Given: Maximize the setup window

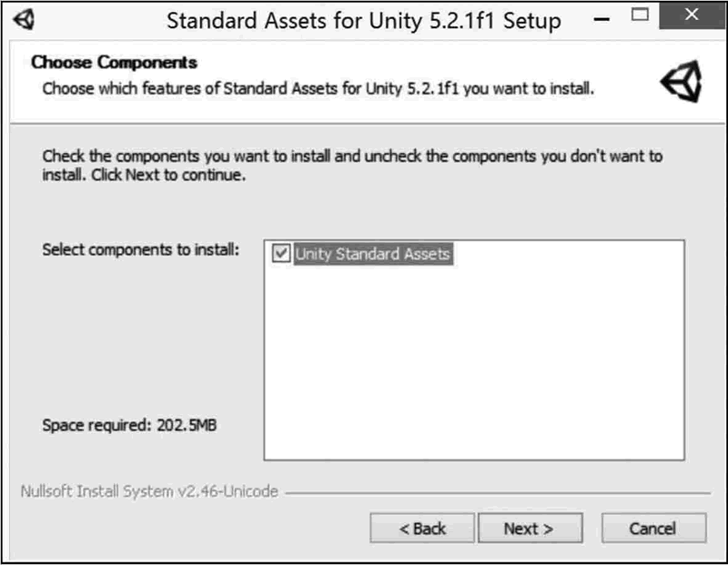Looking at the screenshot, I should click(640, 16).
